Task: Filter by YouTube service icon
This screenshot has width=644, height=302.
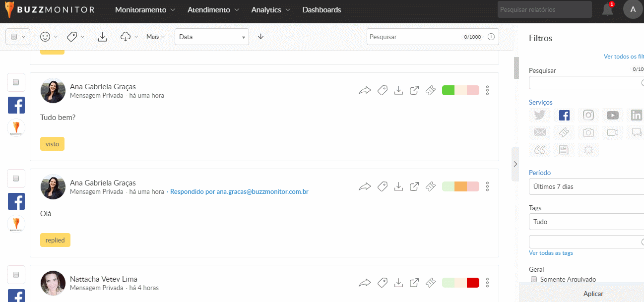Action: point(612,115)
